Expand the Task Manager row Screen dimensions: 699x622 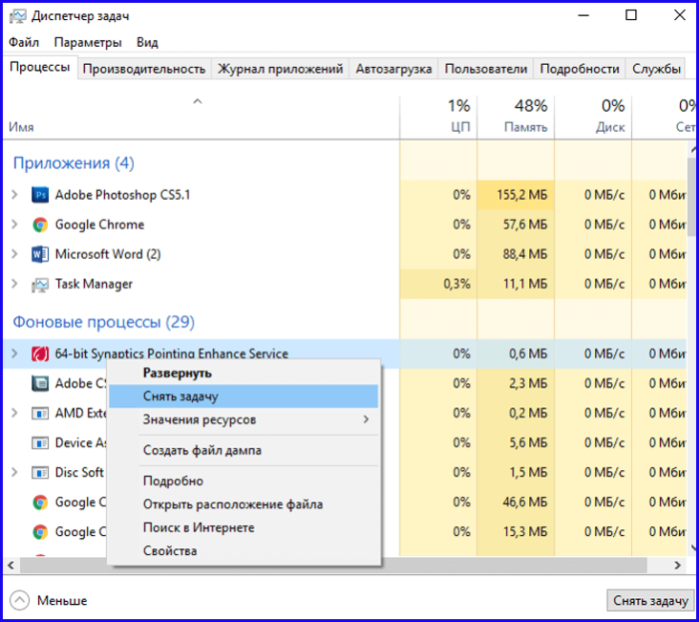(15, 284)
